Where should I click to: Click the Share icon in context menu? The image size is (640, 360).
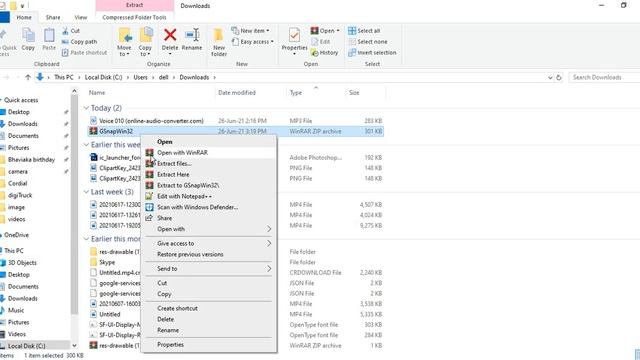pyautogui.click(x=149, y=218)
